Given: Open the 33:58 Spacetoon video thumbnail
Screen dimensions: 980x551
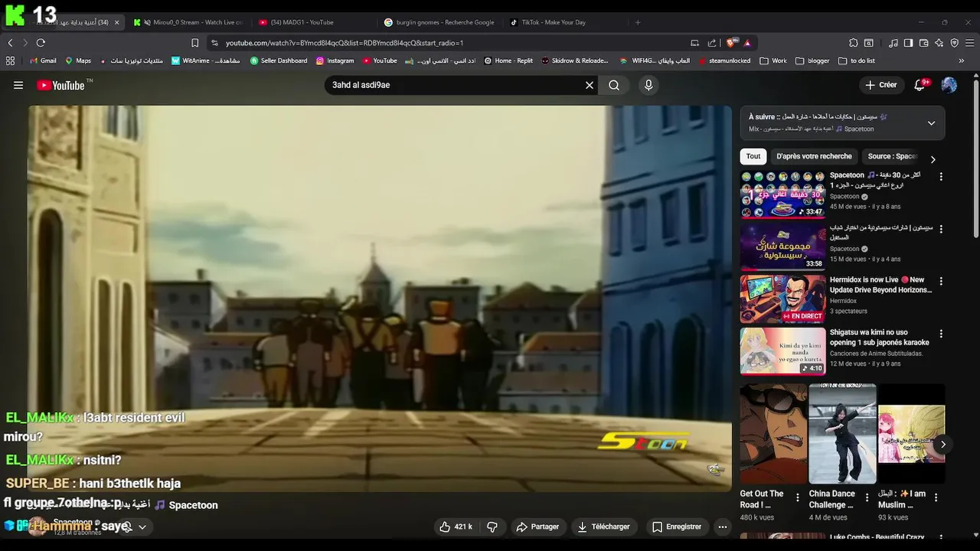Looking at the screenshot, I should click(782, 246).
